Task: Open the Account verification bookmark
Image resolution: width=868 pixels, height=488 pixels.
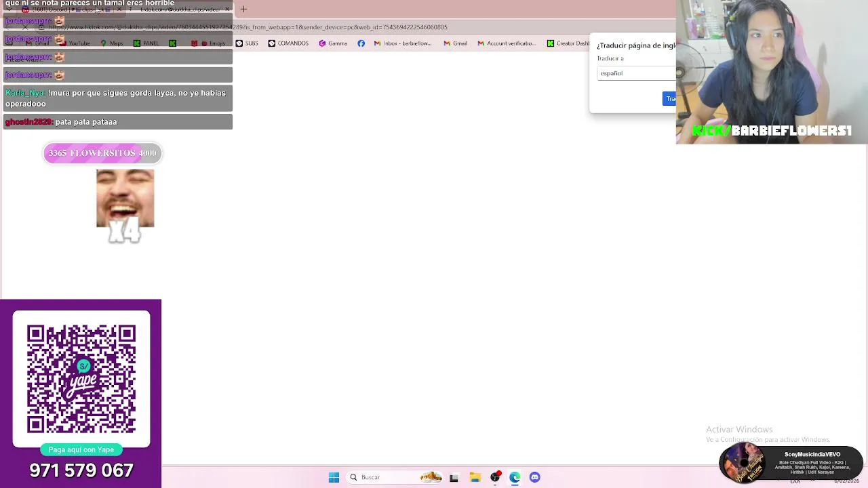Action: click(x=507, y=43)
